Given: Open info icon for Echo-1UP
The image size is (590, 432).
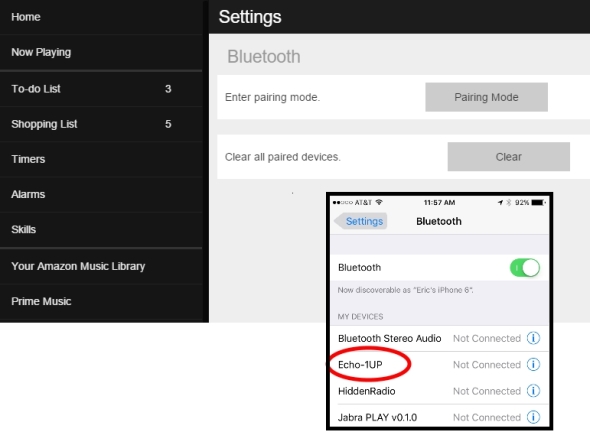Looking at the screenshot, I should (x=533, y=364).
